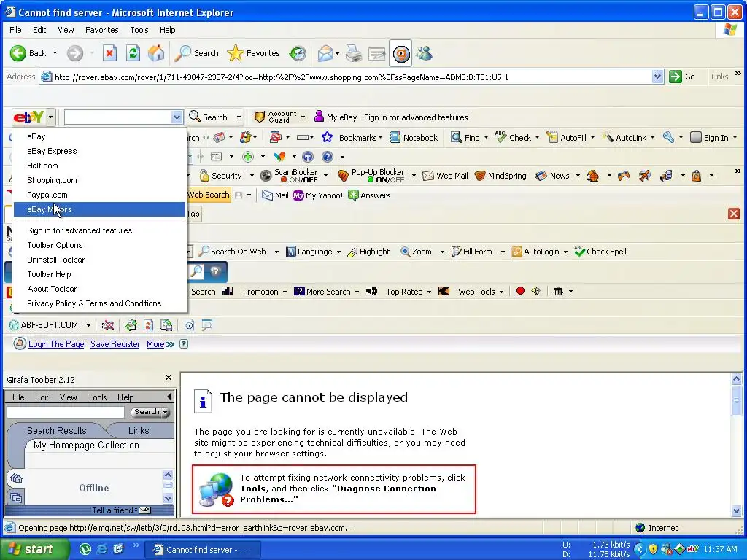Expand the ABF-SOFT.COM dropdown arrow

(x=88, y=325)
